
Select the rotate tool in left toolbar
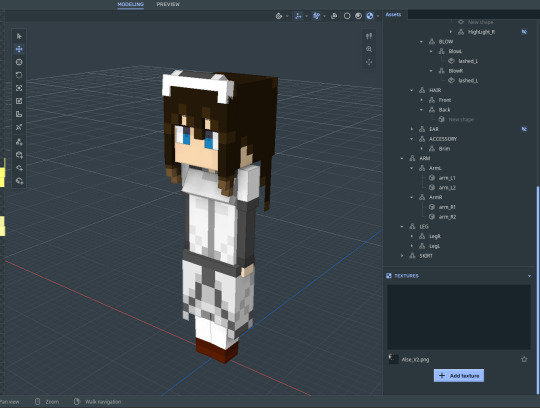point(19,75)
